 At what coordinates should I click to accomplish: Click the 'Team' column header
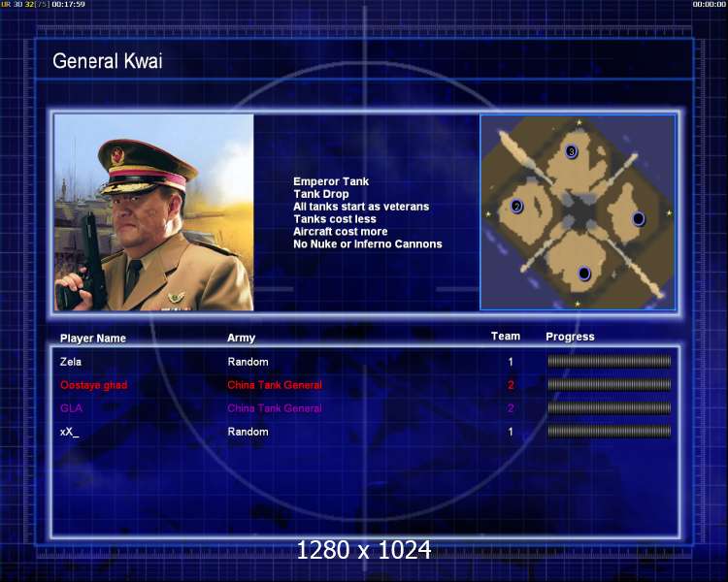pyautogui.click(x=506, y=337)
